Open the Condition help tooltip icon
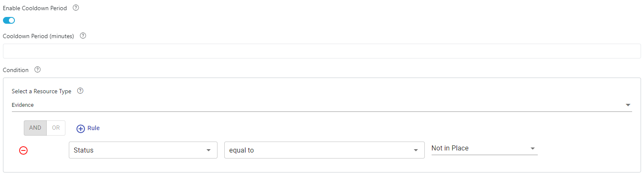 click(37, 70)
